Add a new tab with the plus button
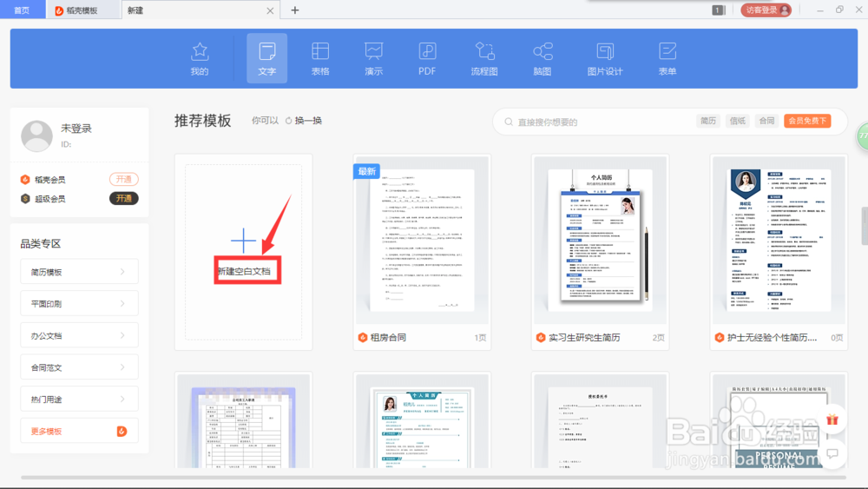 tap(294, 10)
